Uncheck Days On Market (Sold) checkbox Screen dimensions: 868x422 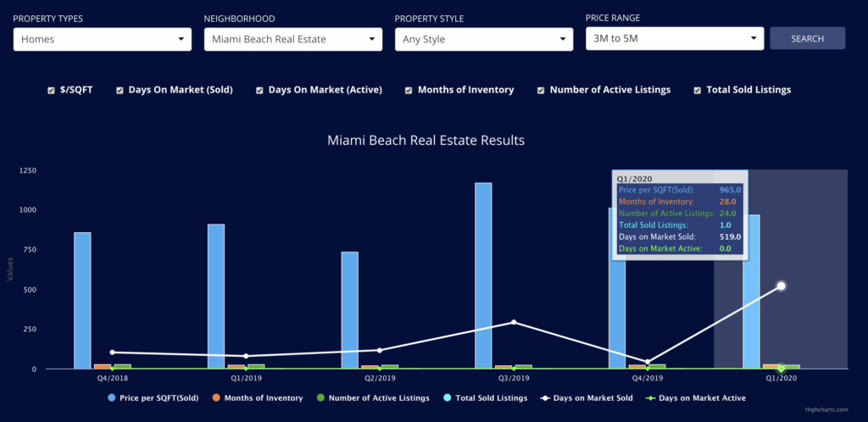pos(120,90)
